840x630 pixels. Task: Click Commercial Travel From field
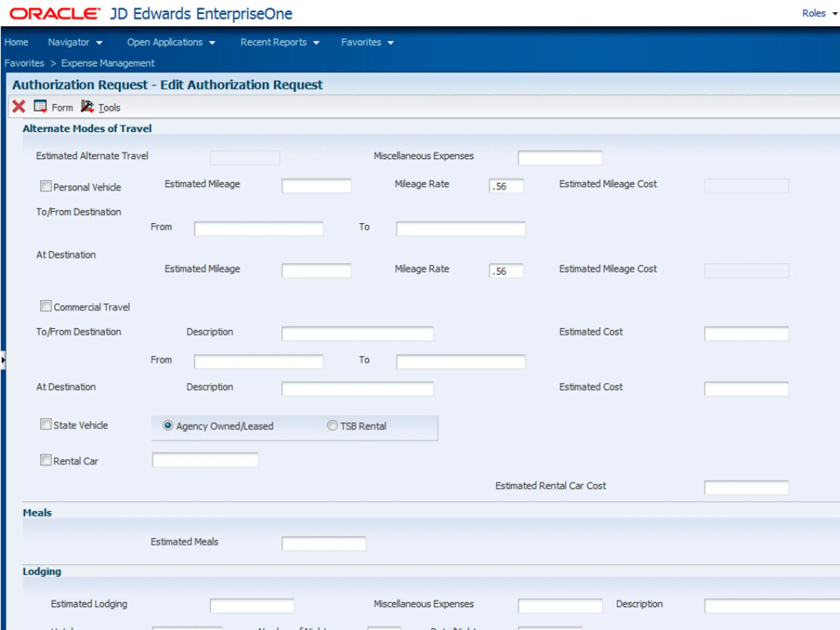[x=259, y=362]
